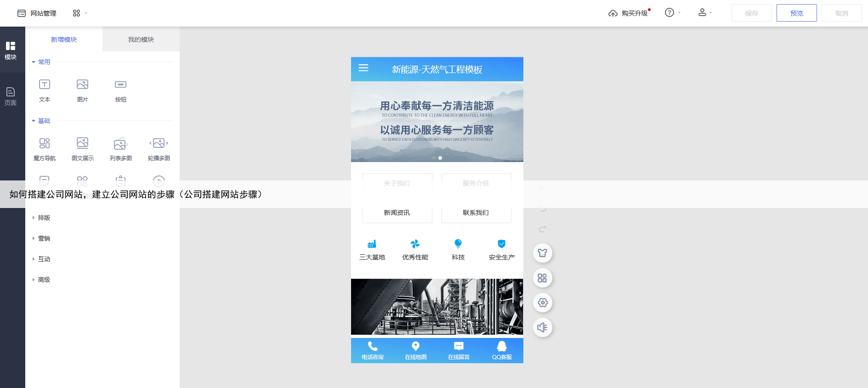The image size is (868, 388).
Task: Open the user account dropdown
Action: [x=704, y=13]
